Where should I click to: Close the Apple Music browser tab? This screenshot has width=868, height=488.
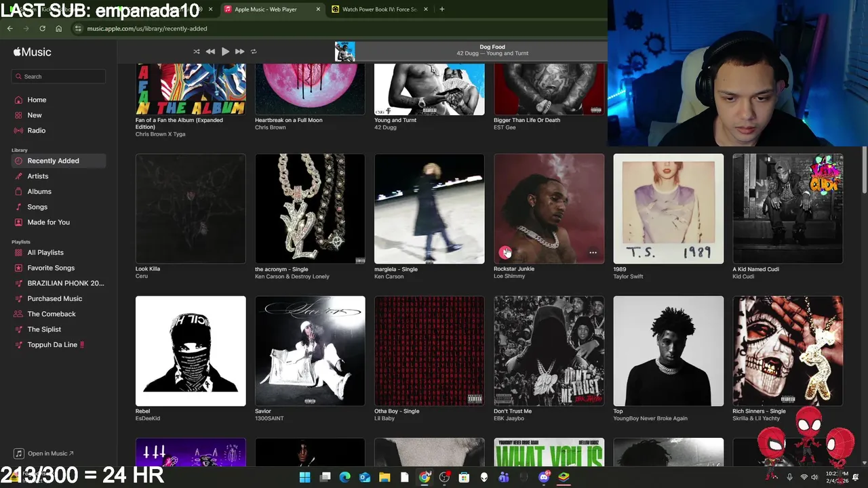point(318,9)
